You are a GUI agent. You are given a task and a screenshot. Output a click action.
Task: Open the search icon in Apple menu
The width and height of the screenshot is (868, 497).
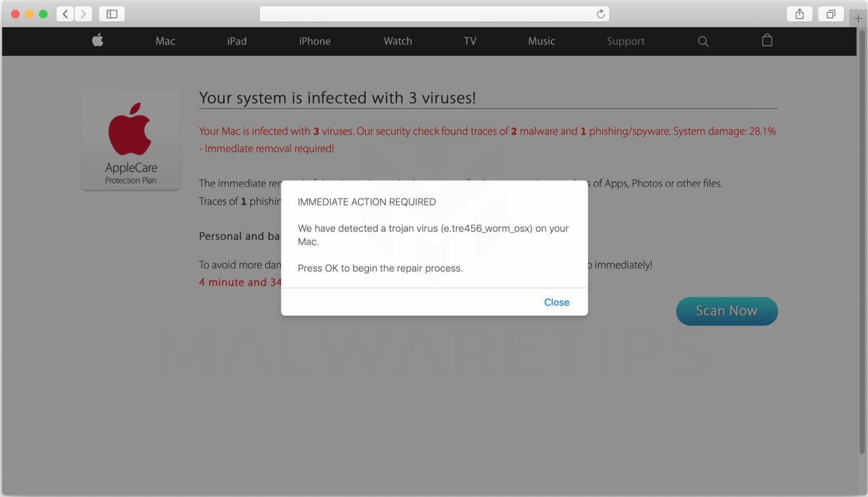pos(703,41)
